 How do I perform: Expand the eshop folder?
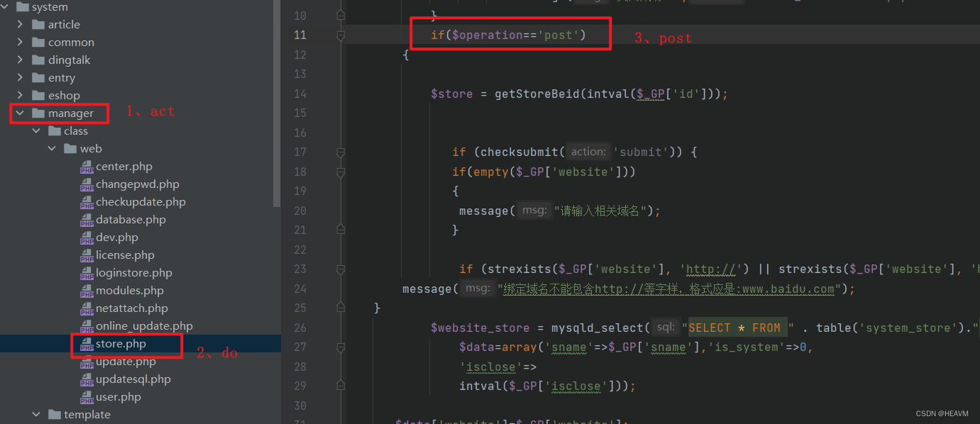click(x=19, y=95)
